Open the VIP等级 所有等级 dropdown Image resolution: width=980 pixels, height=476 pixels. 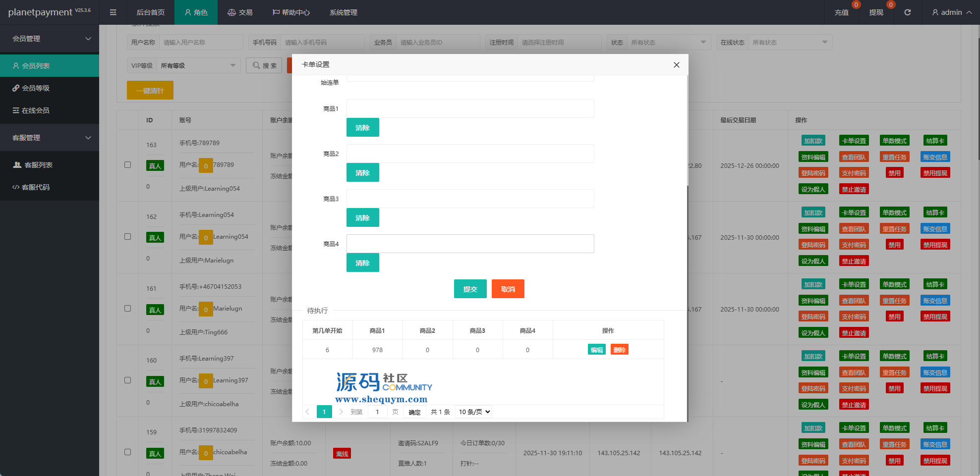coord(198,65)
